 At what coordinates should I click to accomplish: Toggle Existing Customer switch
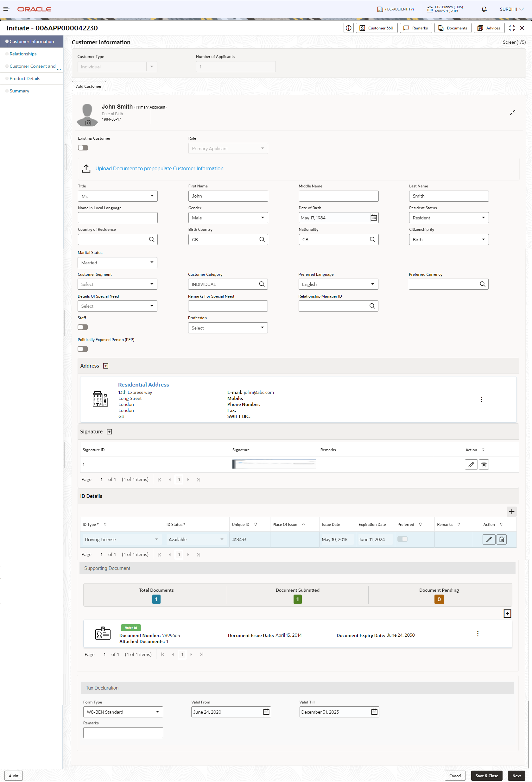(x=83, y=148)
